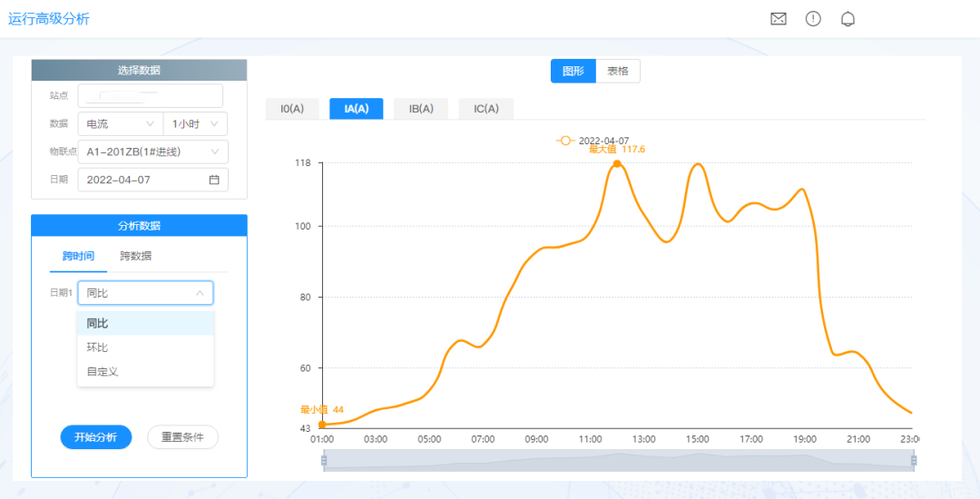The width and height of the screenshot is (980, 499).
Task: Click the right handle of chart zoom slider
Action: [913, 461]
